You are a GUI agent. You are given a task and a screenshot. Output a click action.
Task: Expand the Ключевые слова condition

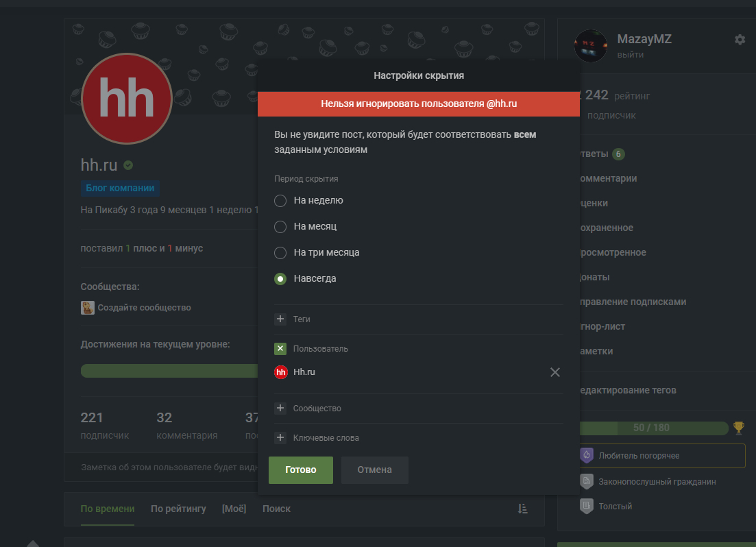point(280,437)
